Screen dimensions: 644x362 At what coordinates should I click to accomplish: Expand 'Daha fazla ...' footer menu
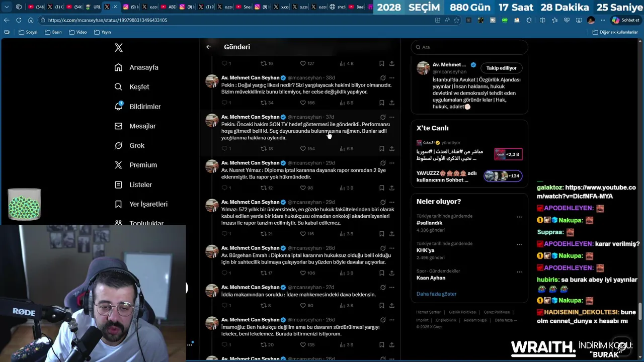[506, 320]
